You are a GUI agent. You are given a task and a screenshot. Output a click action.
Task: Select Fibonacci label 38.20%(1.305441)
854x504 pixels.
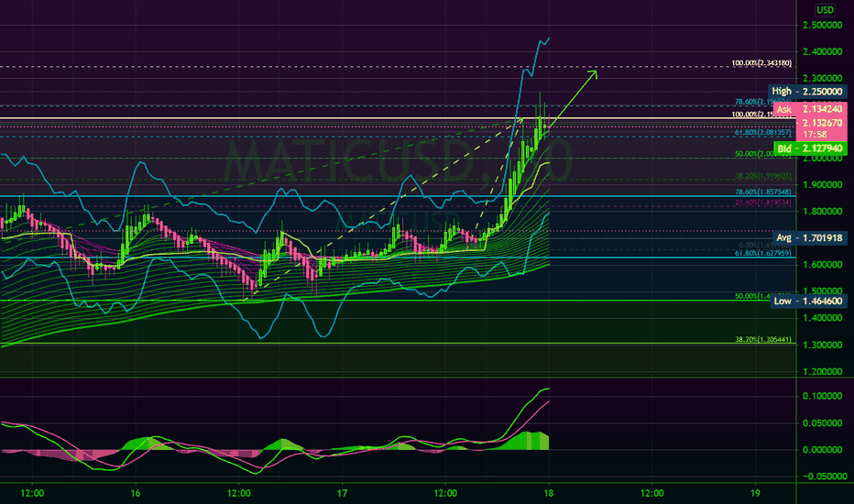[x=763, y=339]
